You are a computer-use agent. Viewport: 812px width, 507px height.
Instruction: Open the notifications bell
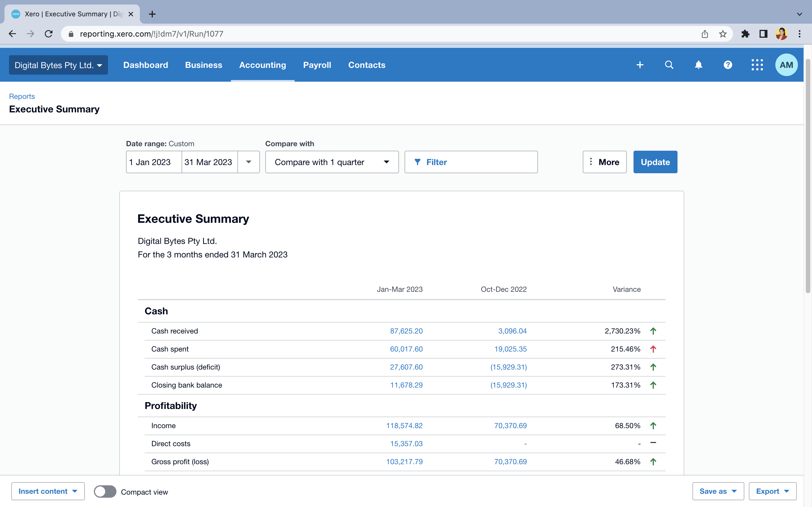click(x=699, y=65)
